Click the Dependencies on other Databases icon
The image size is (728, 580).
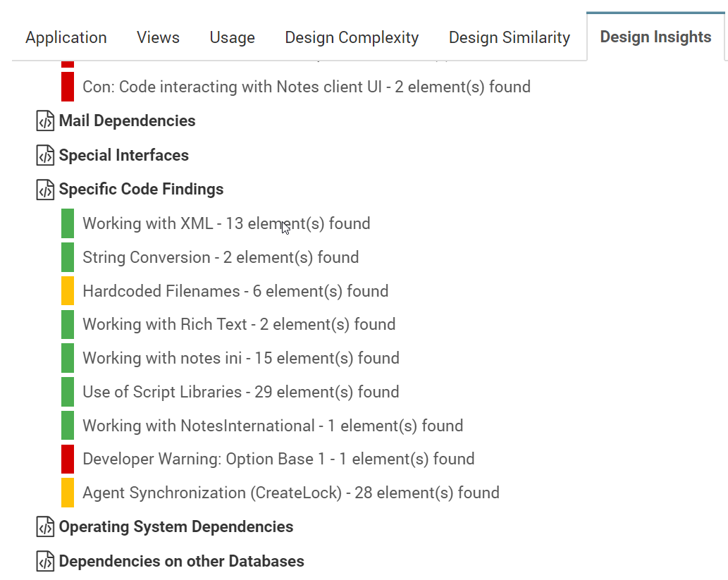[45, 562]
